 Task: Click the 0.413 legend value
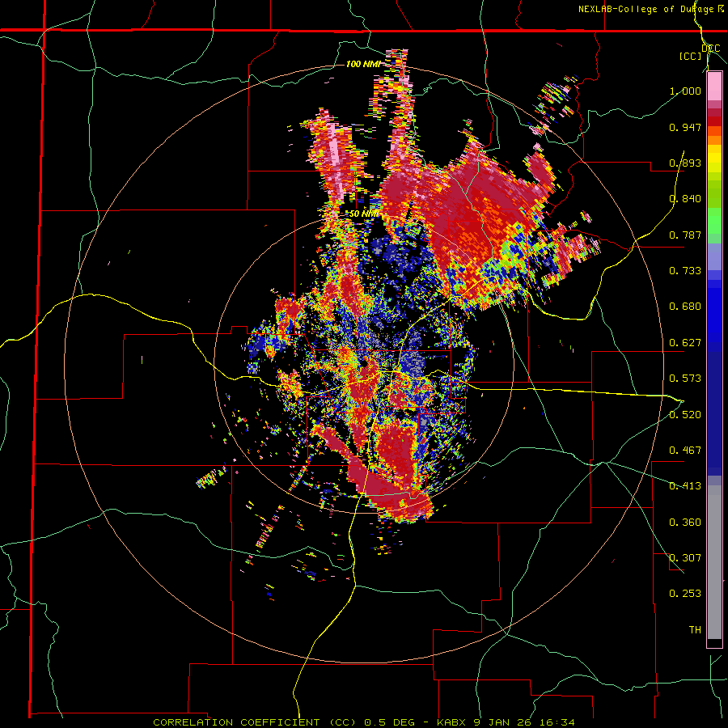pyautogui.click(x=685, y=486)
